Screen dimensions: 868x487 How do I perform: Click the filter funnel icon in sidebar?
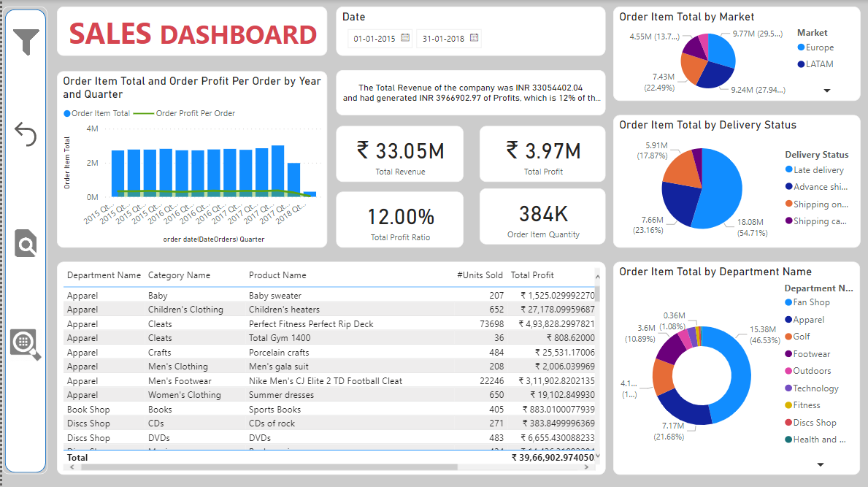tap(26, 42)
